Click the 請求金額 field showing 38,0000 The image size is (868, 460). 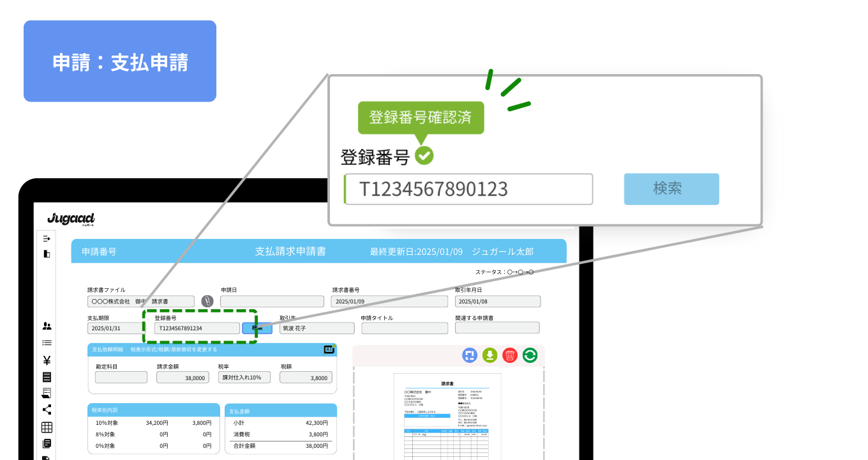183,377
